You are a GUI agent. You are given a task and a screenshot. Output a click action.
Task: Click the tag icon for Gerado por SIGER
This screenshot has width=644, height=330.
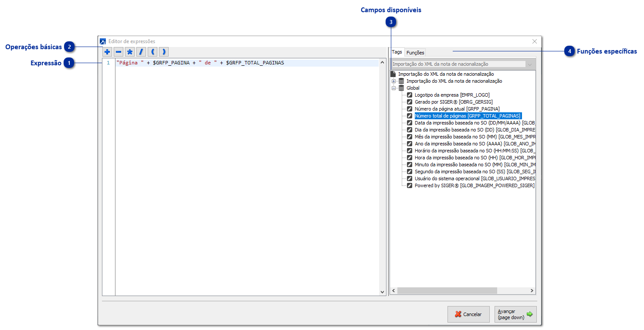coord(410,102)
